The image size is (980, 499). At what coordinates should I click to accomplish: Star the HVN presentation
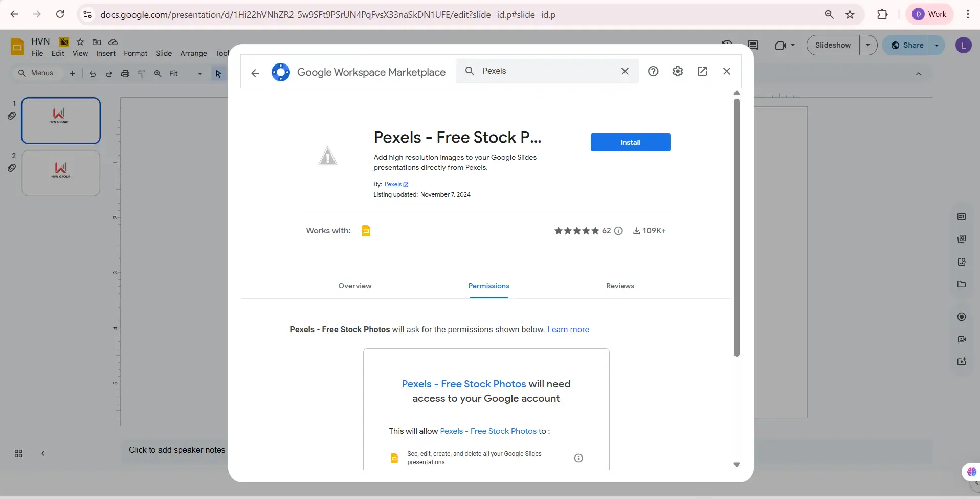(x=80, y=42)
